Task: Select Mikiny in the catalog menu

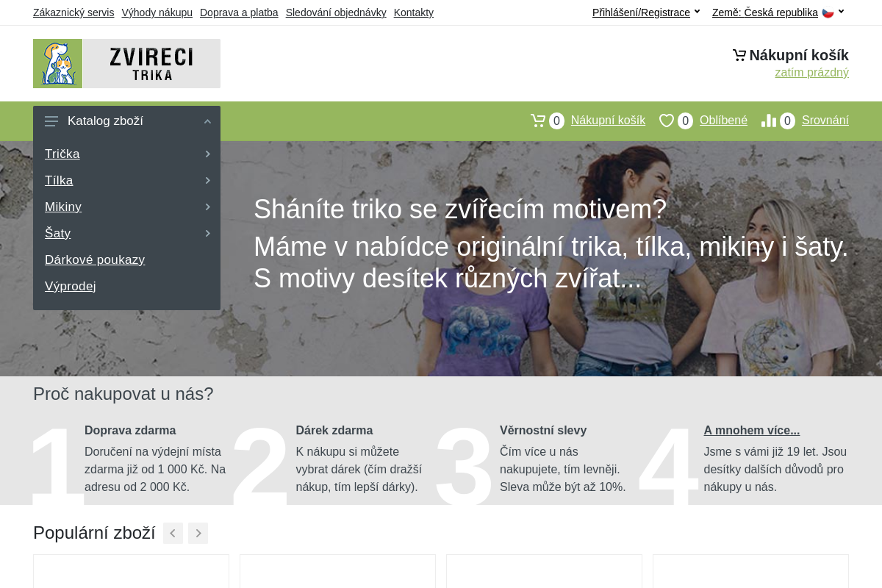Action: click(x=63, y=207)
